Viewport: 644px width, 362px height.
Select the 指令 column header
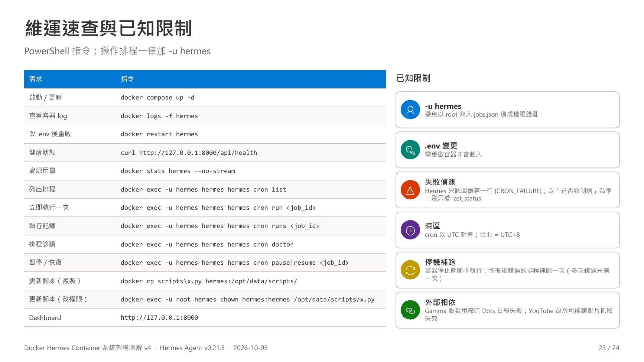point(127,79)
